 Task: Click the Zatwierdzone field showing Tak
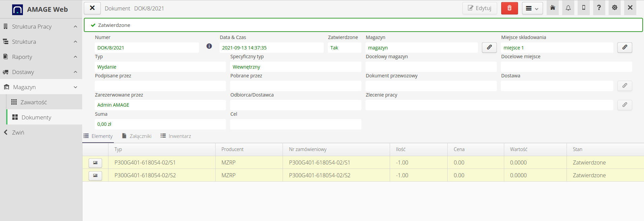pos(345,47)
